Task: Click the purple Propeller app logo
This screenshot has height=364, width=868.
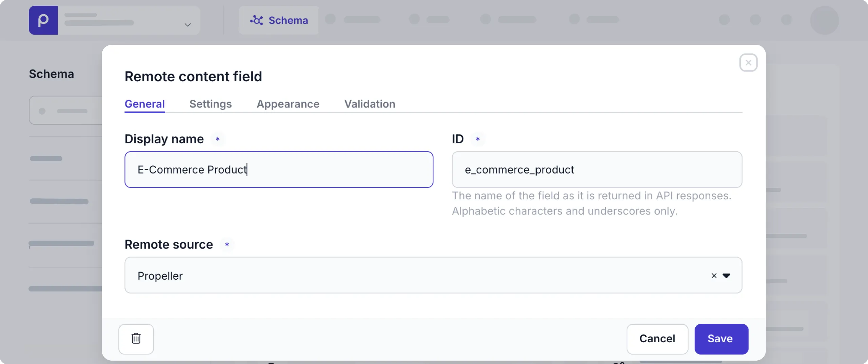Action: click(43, 20)
